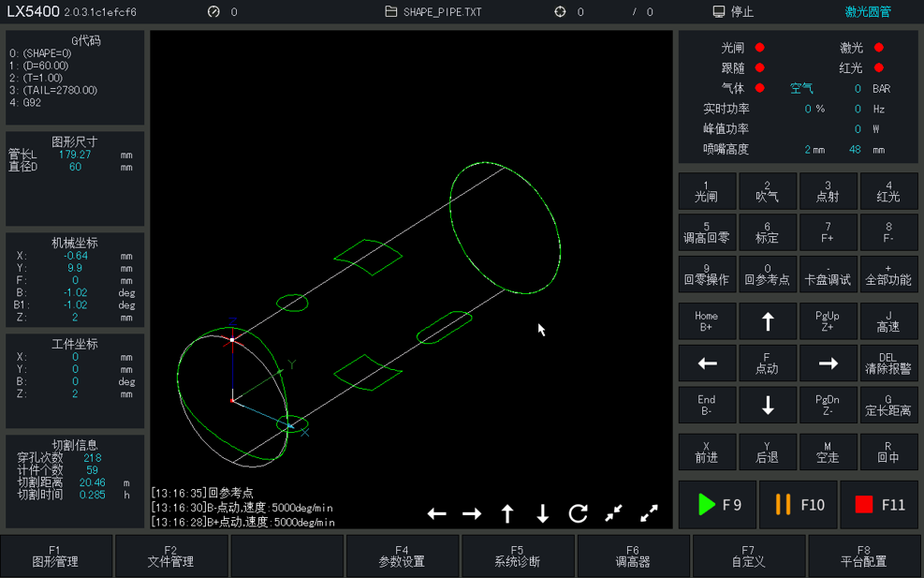The width and height of the screenshot is (924, 578).
Task: Toggle the 红光 red light button (key 4)
Action: pyautogui.click(x=888, y=191)
